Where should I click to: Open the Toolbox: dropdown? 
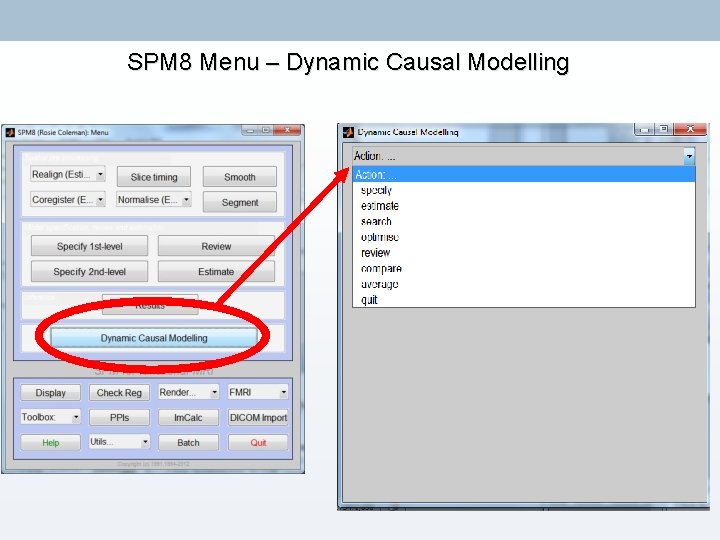[x=51, y=417]
